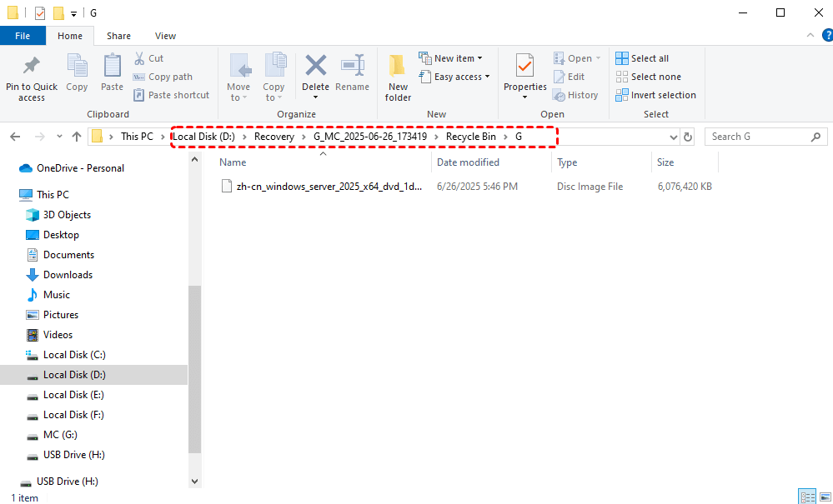Switch to the Home ribbon tab
The width and height of the screenshot is (833, 504).
pos(69,36)
